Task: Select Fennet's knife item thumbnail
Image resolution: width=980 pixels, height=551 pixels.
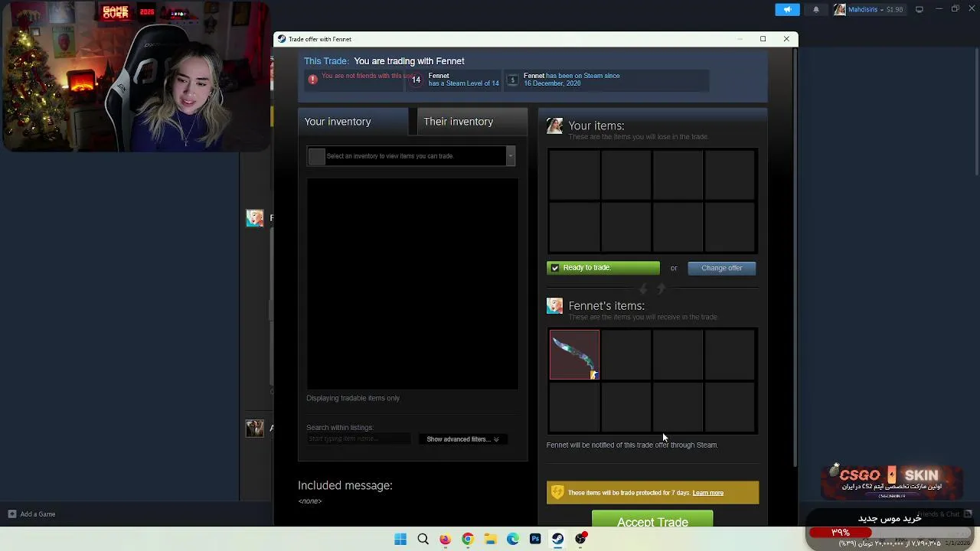Action: point(574,354)
